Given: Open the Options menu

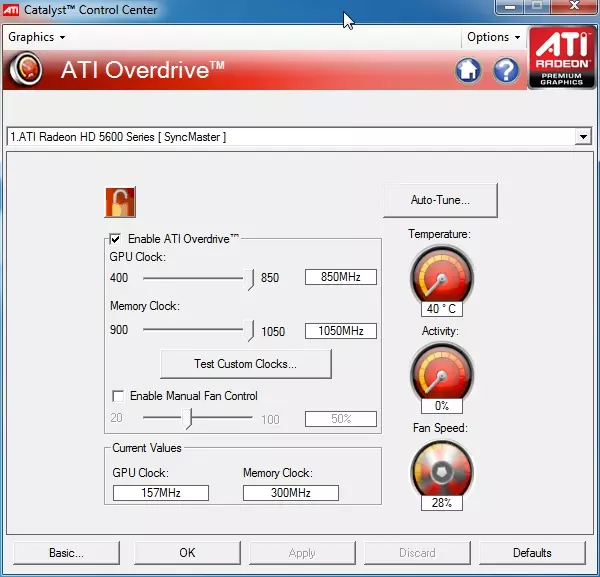Looking at the screenshot, I should point(494,37).
